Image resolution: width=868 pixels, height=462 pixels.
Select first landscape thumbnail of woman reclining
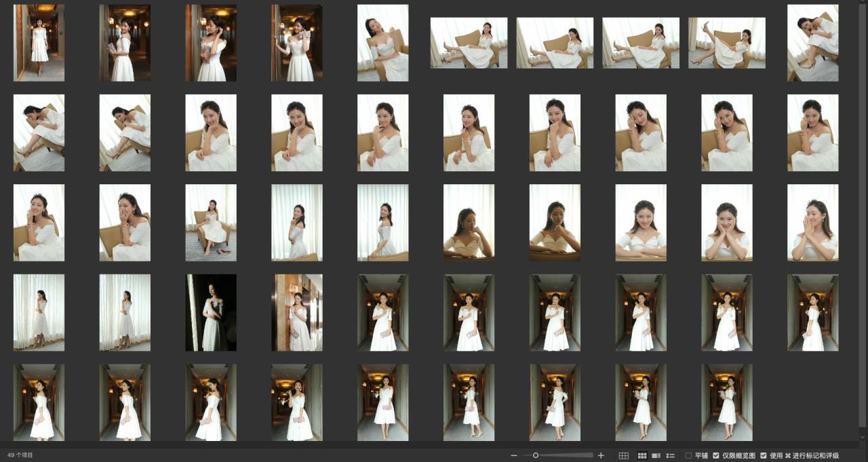pos(469,43)
